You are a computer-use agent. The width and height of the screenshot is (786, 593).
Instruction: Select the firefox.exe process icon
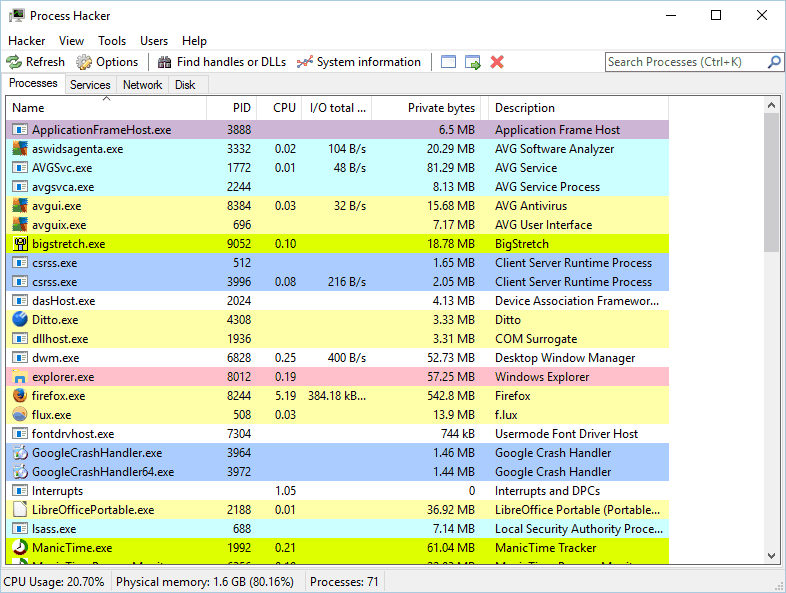(20, 396)
